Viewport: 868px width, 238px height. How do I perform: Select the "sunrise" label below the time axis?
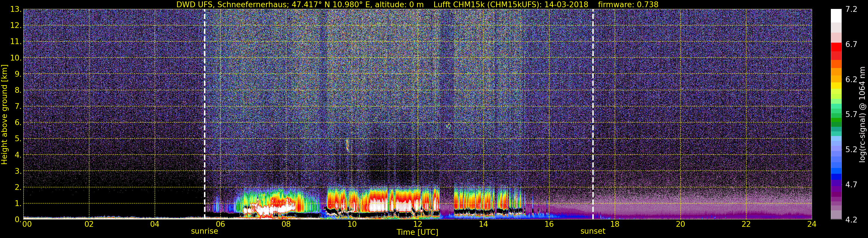(x=205, y=231)
